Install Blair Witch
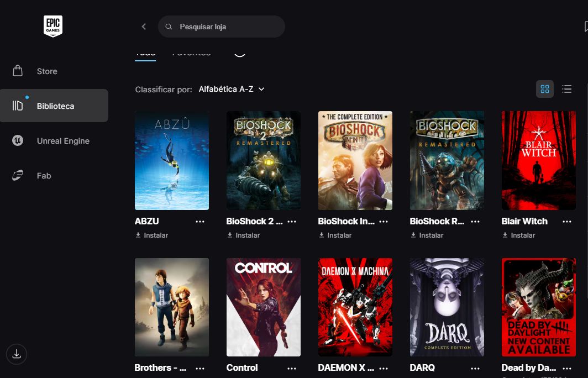The width and height of the screenshot is (588, 378). click(x=518, y=235)
